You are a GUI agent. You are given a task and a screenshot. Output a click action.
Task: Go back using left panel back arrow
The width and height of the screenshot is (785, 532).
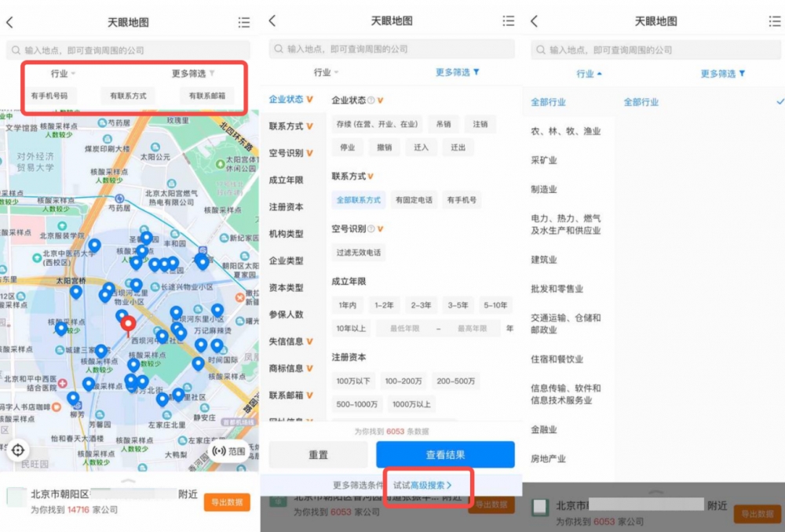[9, 22]
